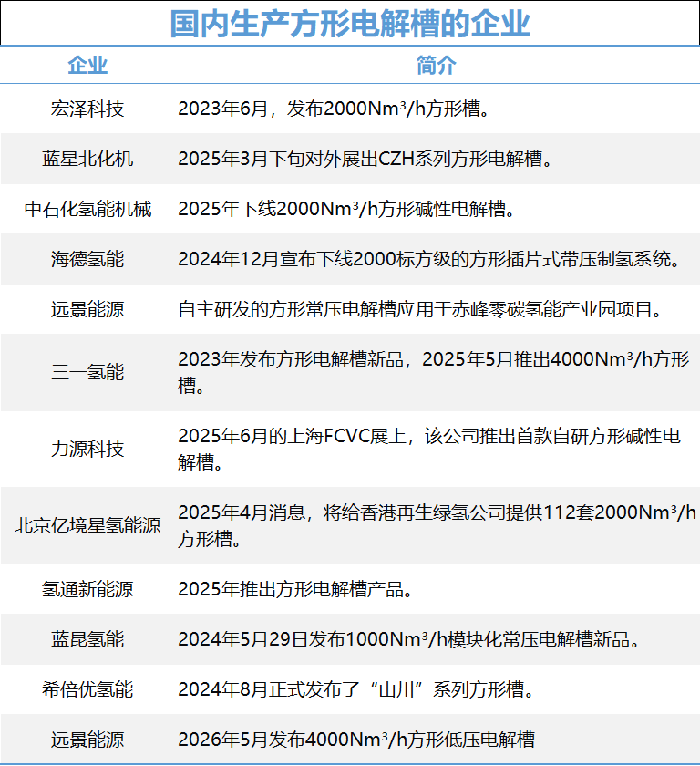Screen dimensions: 700x766
Task: Select the 三一氢能 company cell
Action: 87,372
